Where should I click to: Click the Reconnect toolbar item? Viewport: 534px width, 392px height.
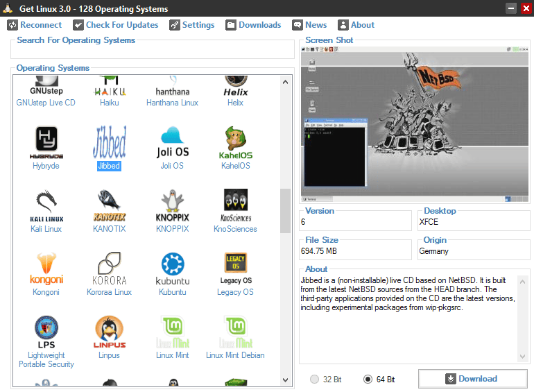[35, 25]
